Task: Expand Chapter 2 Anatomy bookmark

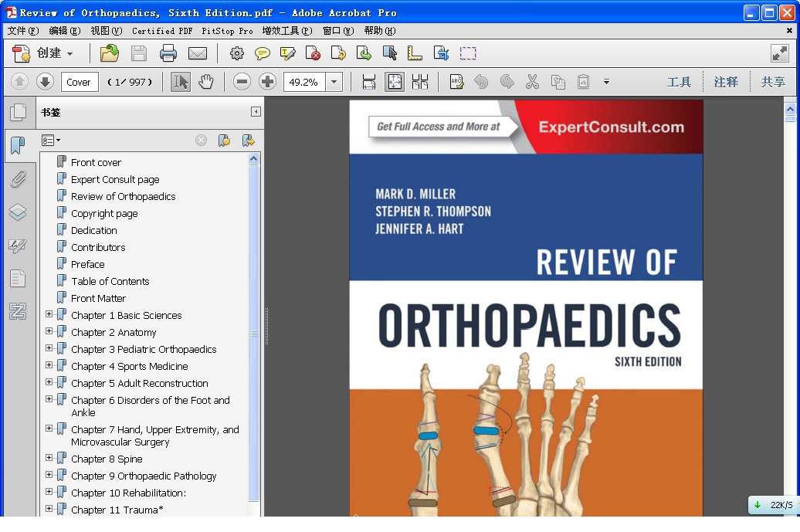Action: point(49,331)
